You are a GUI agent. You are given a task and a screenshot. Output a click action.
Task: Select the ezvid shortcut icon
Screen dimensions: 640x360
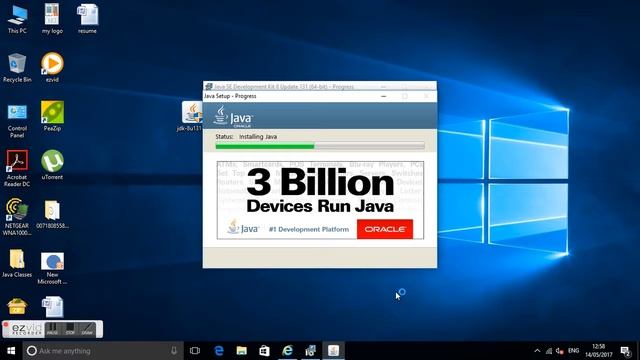tap(52, 68)
